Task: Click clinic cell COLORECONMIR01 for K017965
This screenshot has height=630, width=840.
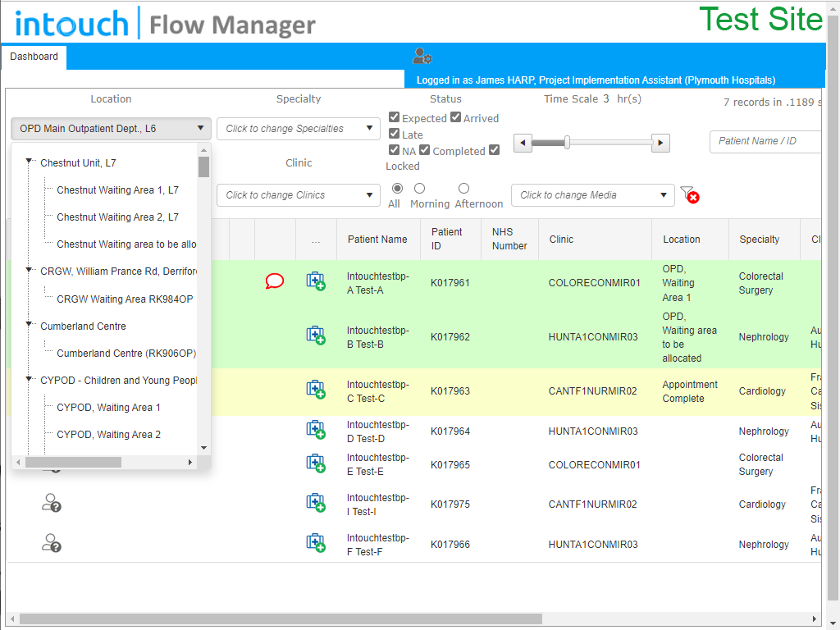Action: (x=594, y=465)
